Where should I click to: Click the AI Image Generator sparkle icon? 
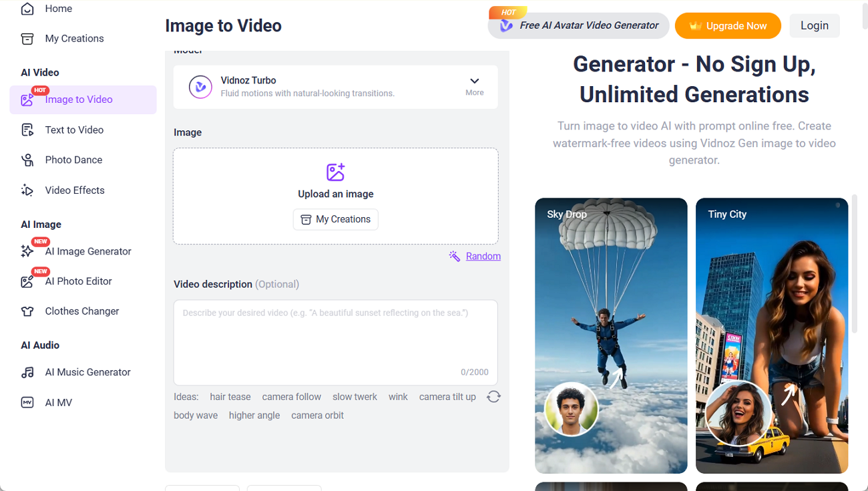tap(27, 251)
